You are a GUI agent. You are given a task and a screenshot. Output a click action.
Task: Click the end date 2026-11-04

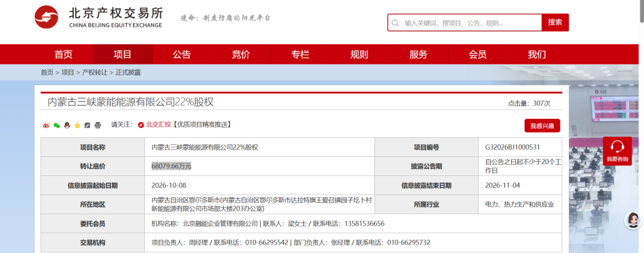click(503, 185)
